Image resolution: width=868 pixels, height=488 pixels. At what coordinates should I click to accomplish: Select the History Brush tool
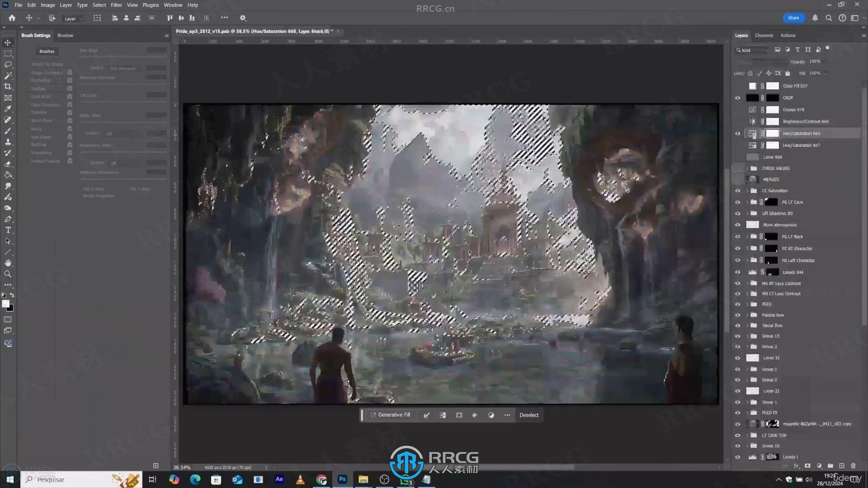pos(8,153)
